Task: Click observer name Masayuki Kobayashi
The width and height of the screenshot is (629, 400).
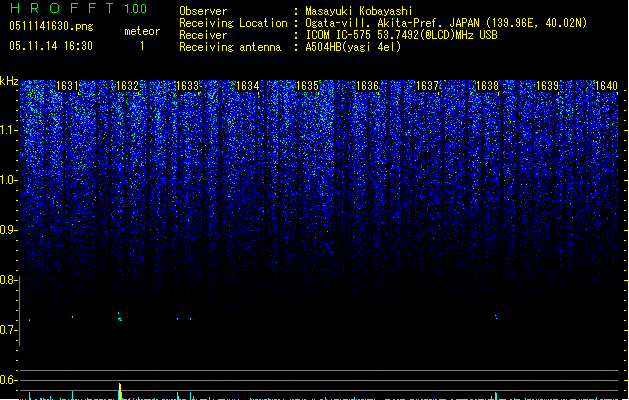Action: point(359,11)
